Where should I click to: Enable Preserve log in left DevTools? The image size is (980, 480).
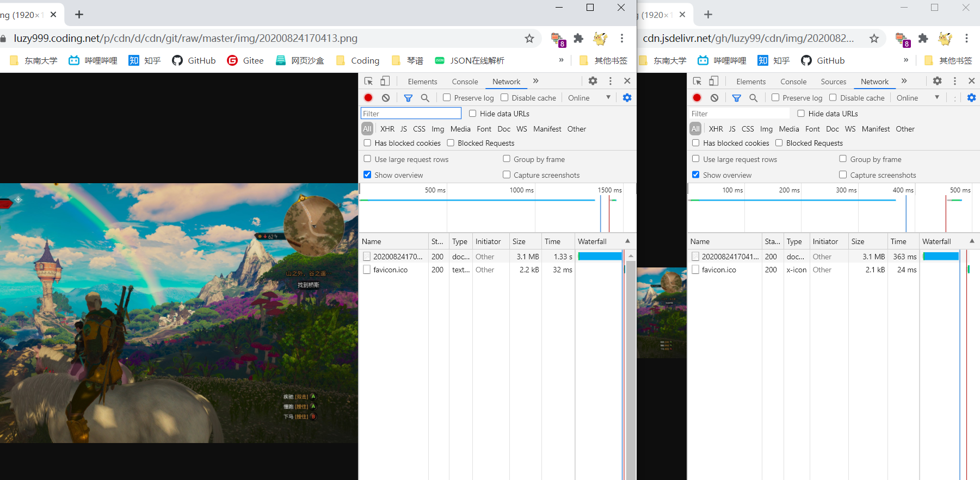(447, 97)
